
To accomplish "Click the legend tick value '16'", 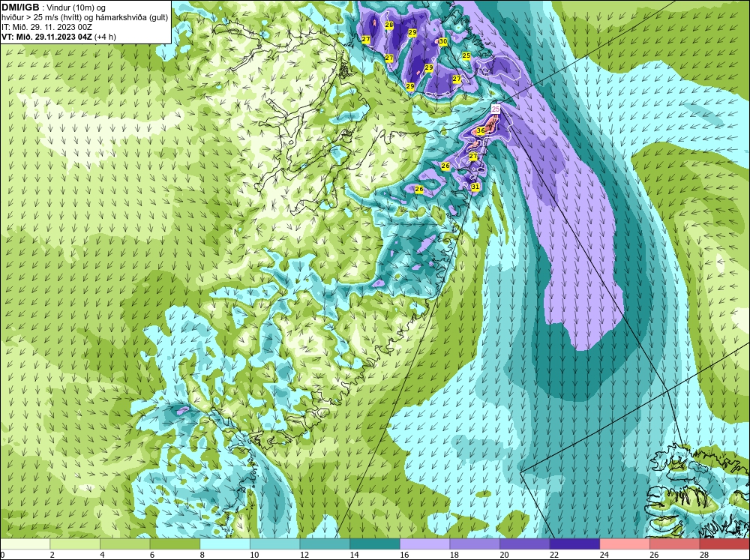I will (404, 555).
